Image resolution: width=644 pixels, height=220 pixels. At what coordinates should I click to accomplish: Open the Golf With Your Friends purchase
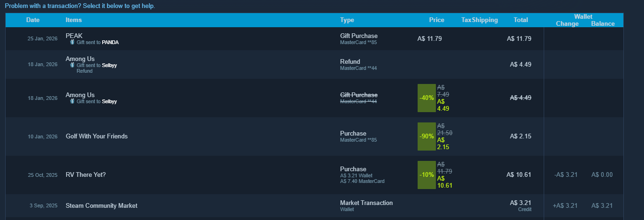315,137
